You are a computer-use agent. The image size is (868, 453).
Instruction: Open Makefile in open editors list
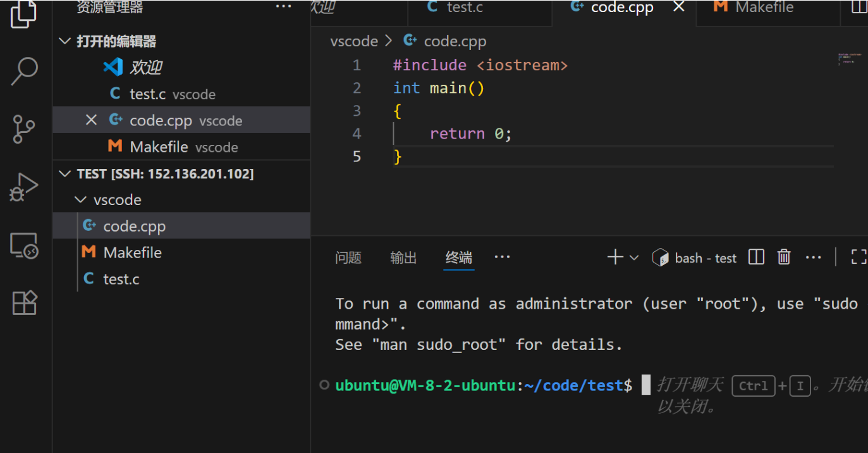pos(181,147)
